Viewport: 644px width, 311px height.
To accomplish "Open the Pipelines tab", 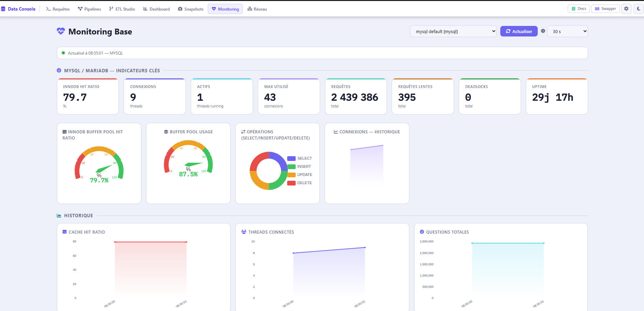I will pyautogui.click(x=89, y=9).
